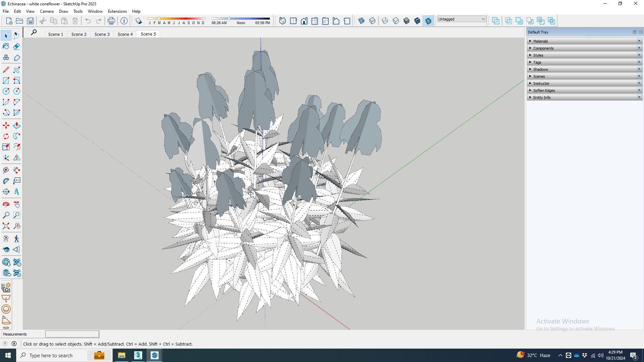Toggle Hidden Line face style
Viewport: 644px width, 362px height.
(396, 21)
